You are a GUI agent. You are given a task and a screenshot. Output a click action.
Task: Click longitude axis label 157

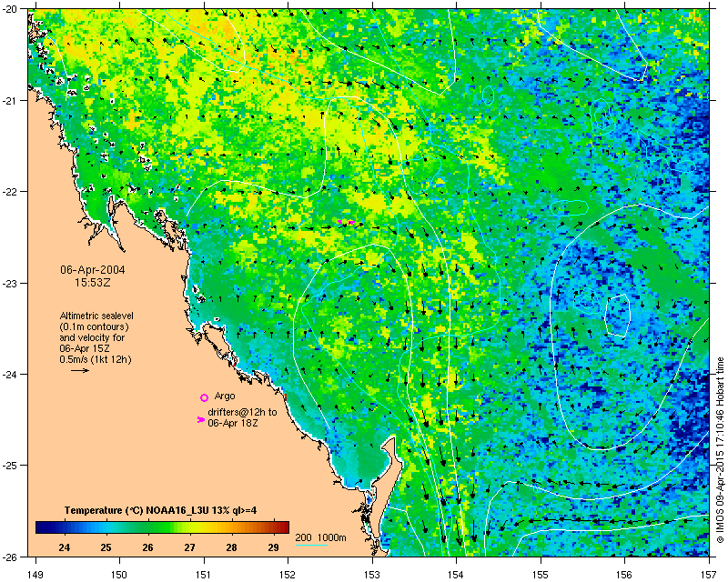709,575
